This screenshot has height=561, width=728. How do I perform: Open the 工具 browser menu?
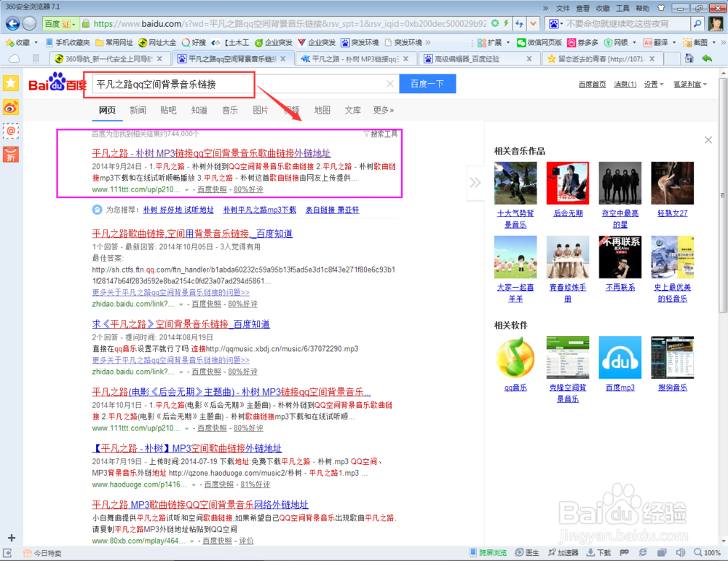pos(622,8)
